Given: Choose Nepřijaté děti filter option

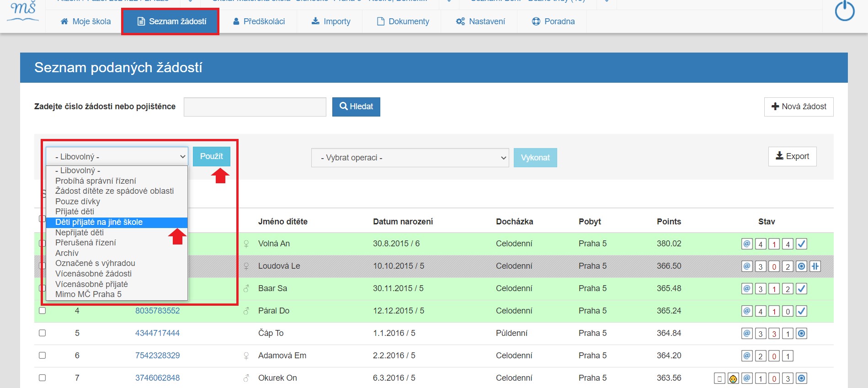Looking at the screenshot, I should (117, 233).
